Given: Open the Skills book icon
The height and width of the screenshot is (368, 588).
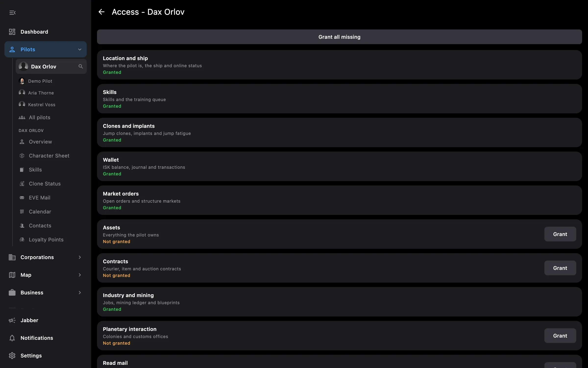Looking at the screenshot, I should coord(22,170).
